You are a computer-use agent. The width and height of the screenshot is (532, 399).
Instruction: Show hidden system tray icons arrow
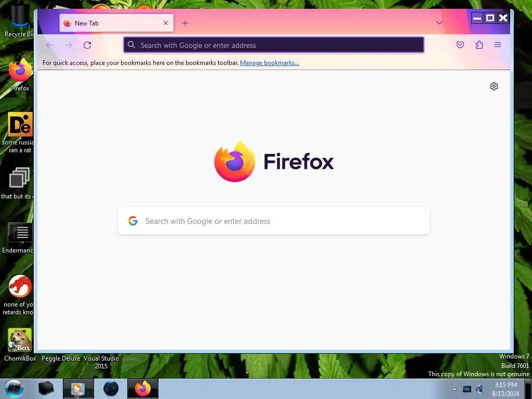point(454,389)
